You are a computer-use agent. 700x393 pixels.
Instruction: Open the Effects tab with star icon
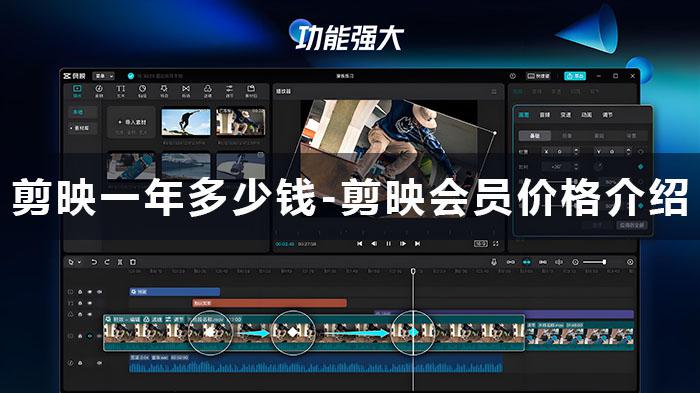164,91
